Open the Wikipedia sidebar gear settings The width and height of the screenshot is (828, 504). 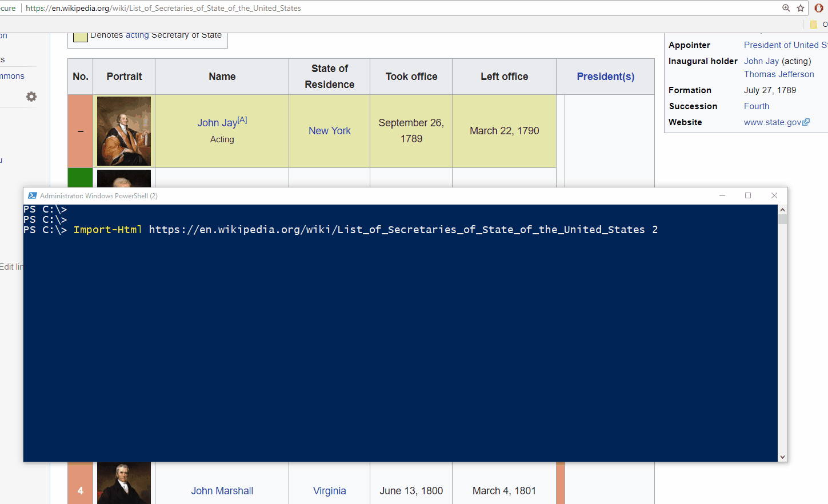tap(31, 97)
